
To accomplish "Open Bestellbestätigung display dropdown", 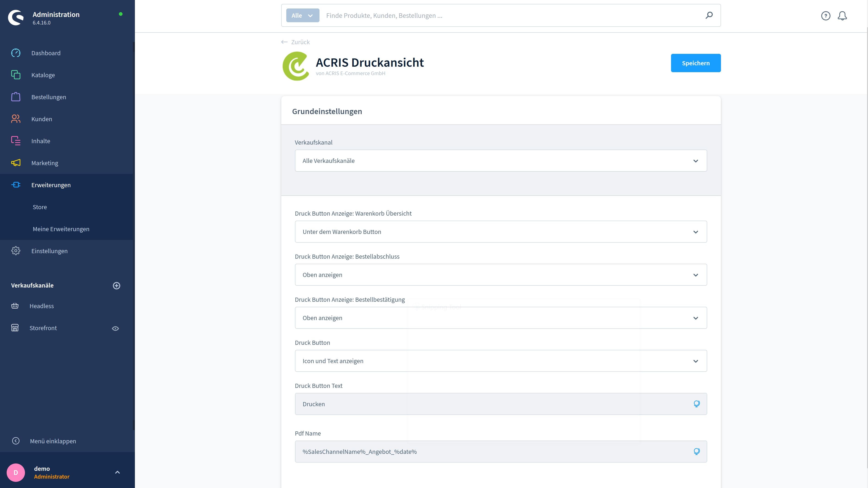I will [x=501, y=318].
